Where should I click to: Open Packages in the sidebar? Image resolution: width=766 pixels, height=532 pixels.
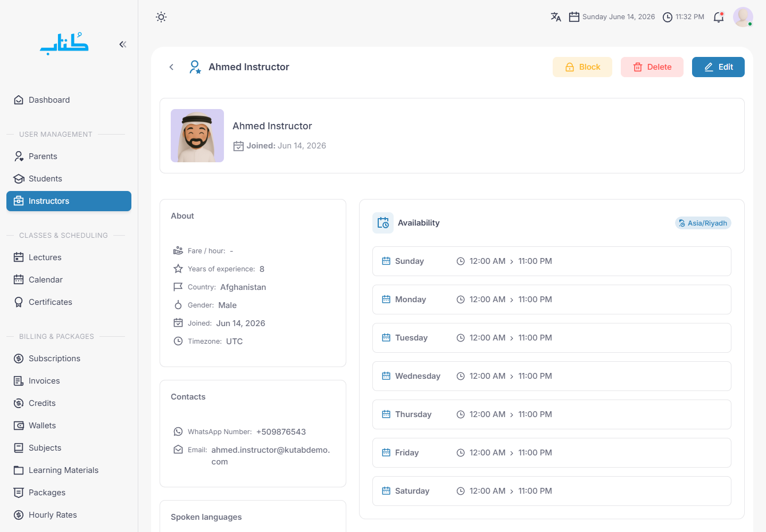(69, 493)
